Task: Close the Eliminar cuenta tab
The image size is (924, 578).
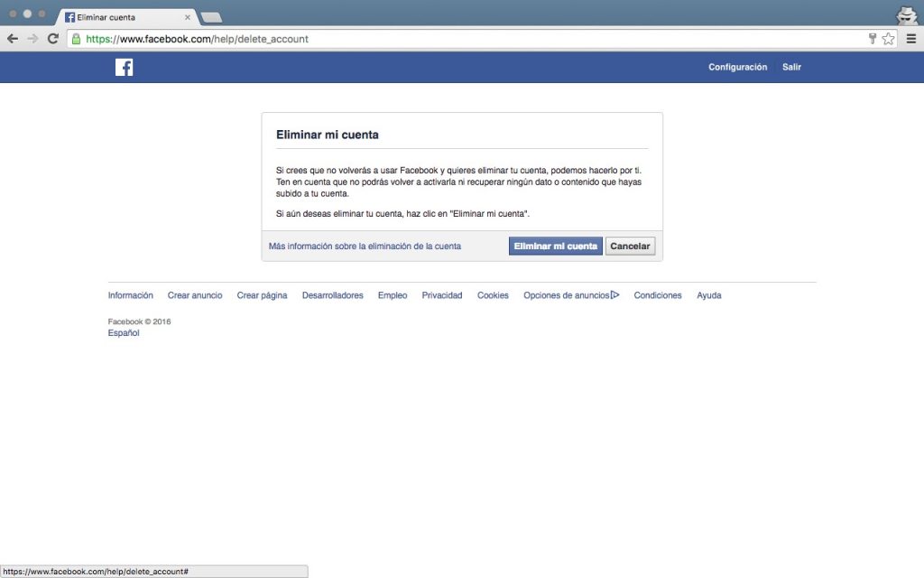Action: (x=188, y=17)
